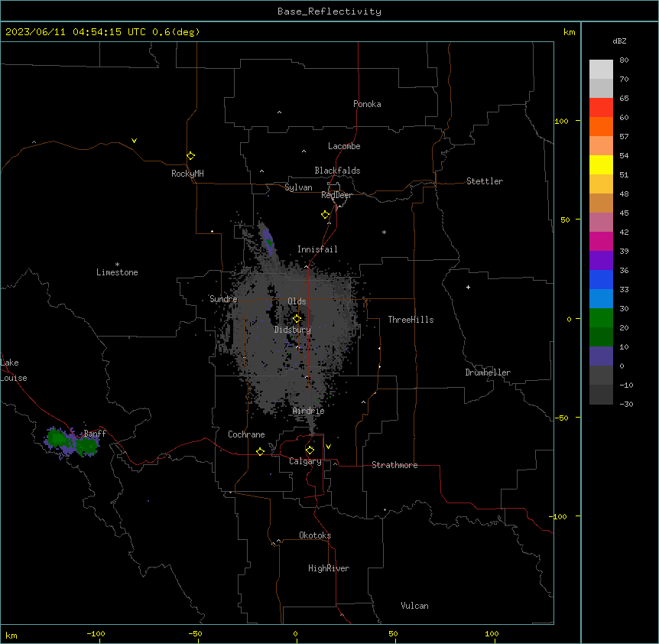Click the Calgary city label
The image size is (659, 644).
[305, 461]
